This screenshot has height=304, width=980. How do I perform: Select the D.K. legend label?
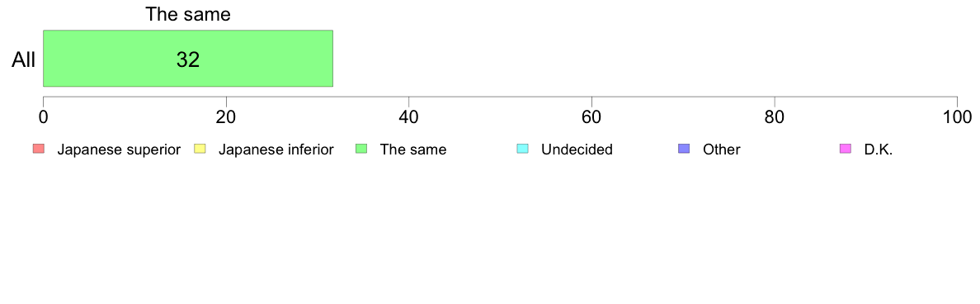pos(879,150)
